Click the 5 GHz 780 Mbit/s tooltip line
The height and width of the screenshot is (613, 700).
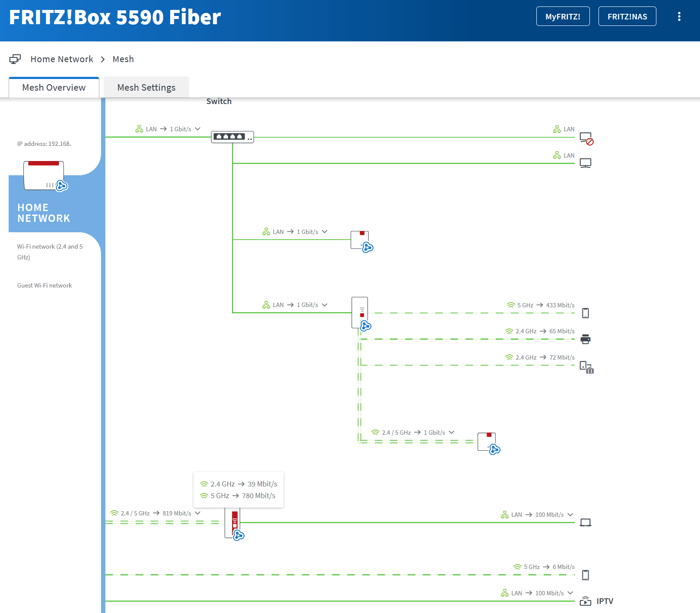tap(238, 496)
